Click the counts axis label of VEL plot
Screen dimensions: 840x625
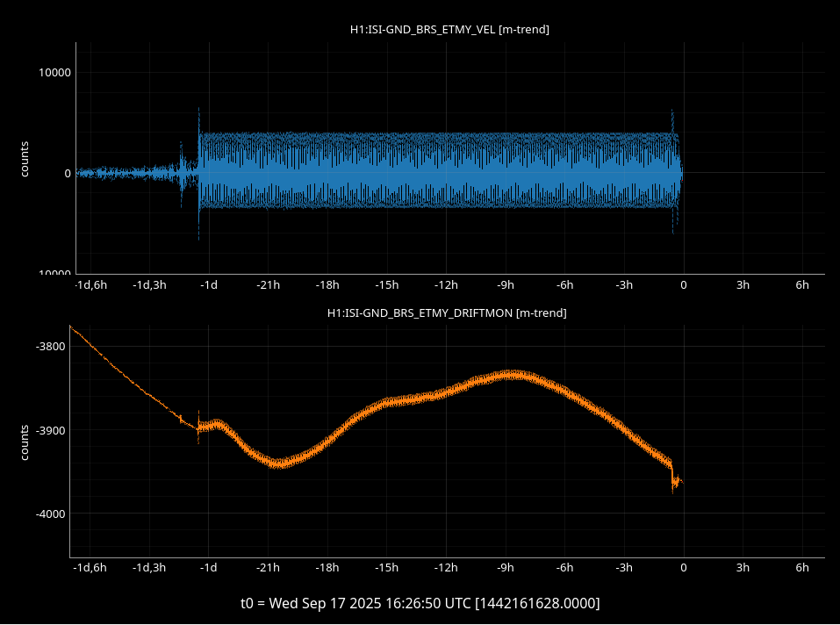tap(25, 159)
